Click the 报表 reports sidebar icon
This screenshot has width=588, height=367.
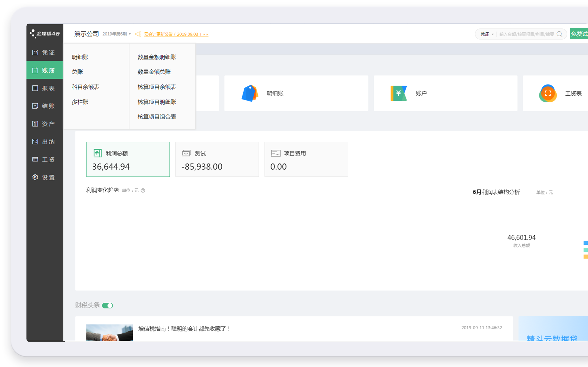pyautogui.click(x=35, y=88)
